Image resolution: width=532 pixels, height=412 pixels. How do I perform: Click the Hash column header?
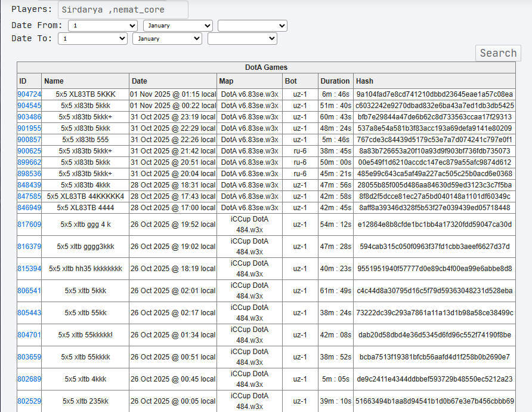click(x=434, y=81)
